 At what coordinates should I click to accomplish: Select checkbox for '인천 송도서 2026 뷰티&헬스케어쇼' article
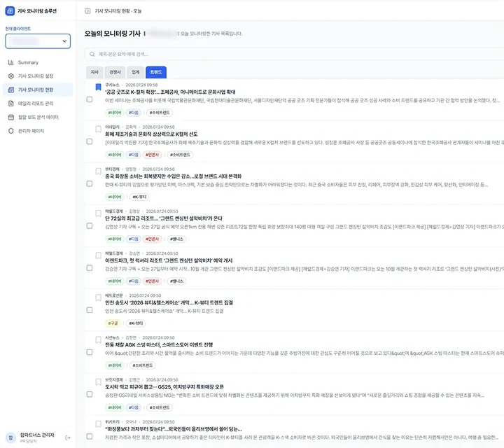90,310
